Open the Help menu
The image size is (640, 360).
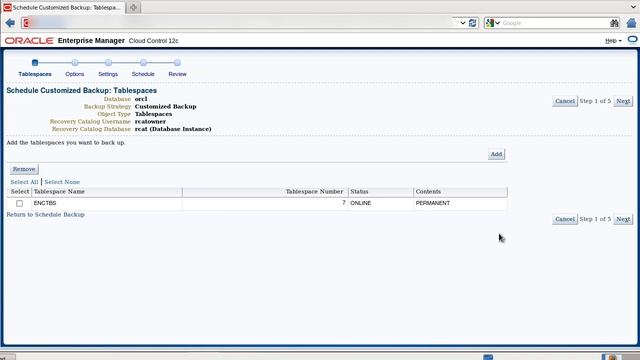pyautogui.click(x=613, y=41)
